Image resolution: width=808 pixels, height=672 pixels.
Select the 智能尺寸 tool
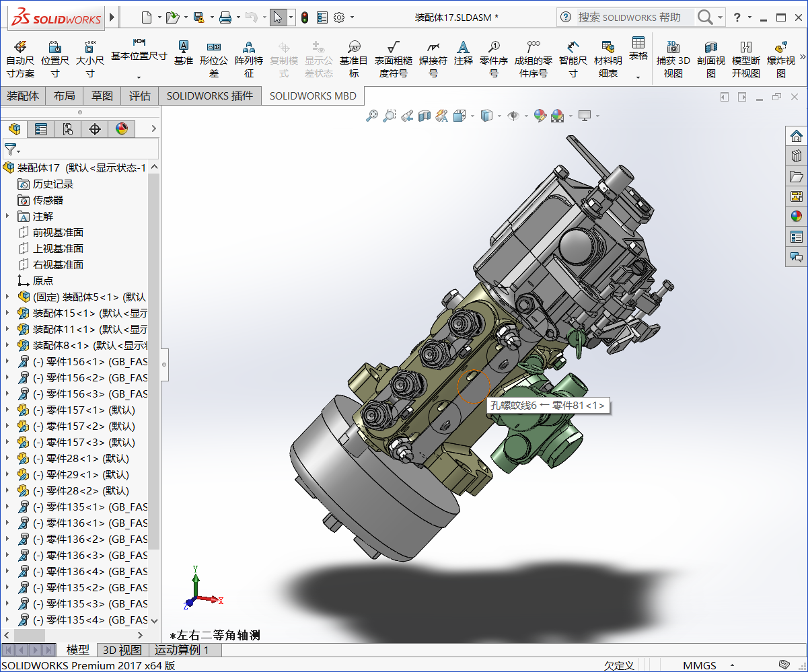pos(573,59)
